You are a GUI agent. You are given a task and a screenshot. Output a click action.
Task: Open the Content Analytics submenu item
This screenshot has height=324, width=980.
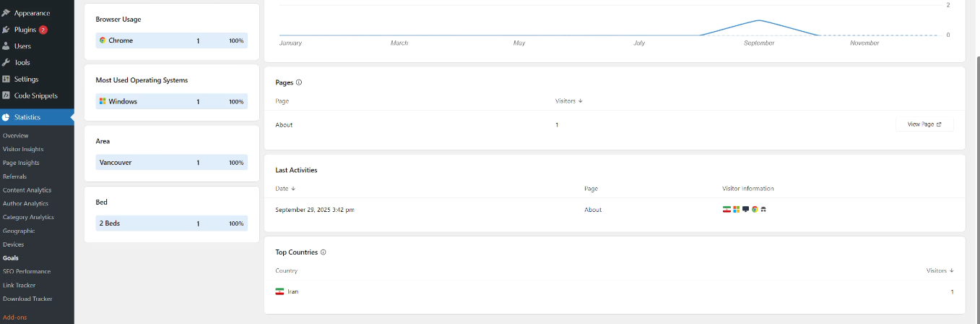[27, 190]
